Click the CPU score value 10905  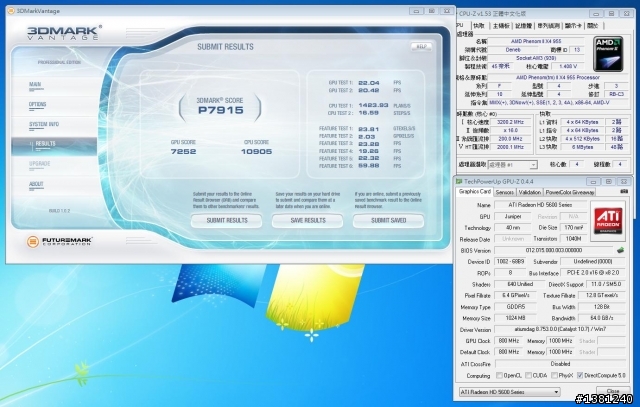256,151
